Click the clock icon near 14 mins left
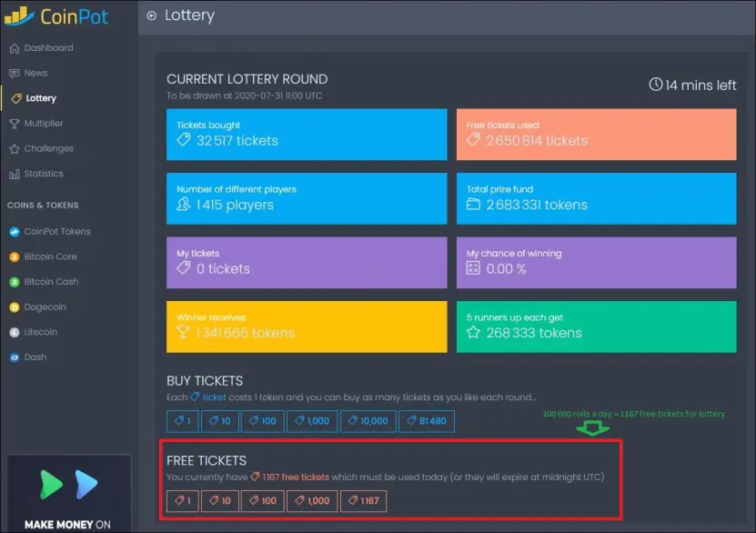Screen dimensions: 756x533 coord(655,85)
